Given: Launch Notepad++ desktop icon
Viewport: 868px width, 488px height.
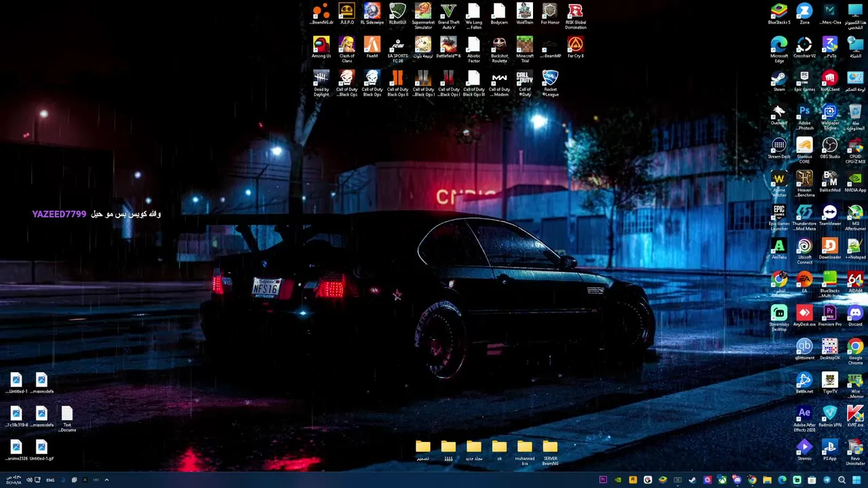Looking at the screenshot, I should 855,249.
